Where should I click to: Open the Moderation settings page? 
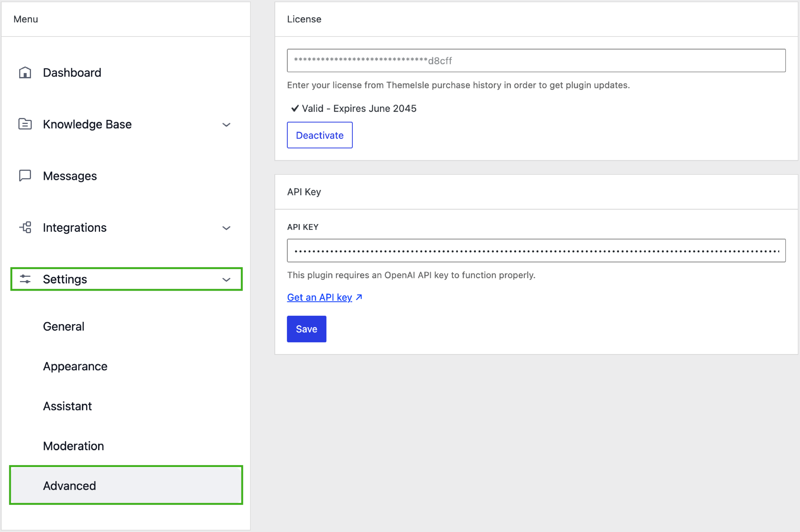[73, 446]
